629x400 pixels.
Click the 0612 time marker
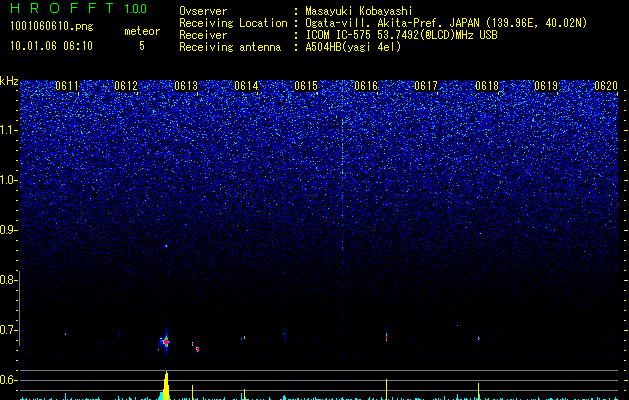tap(126, 86)
